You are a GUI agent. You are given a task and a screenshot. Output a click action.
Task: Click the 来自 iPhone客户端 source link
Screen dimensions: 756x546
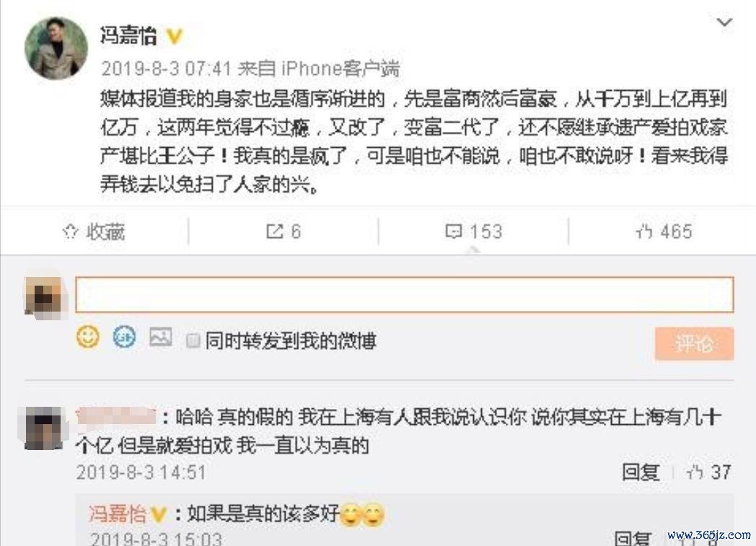(x=319, y=69)
